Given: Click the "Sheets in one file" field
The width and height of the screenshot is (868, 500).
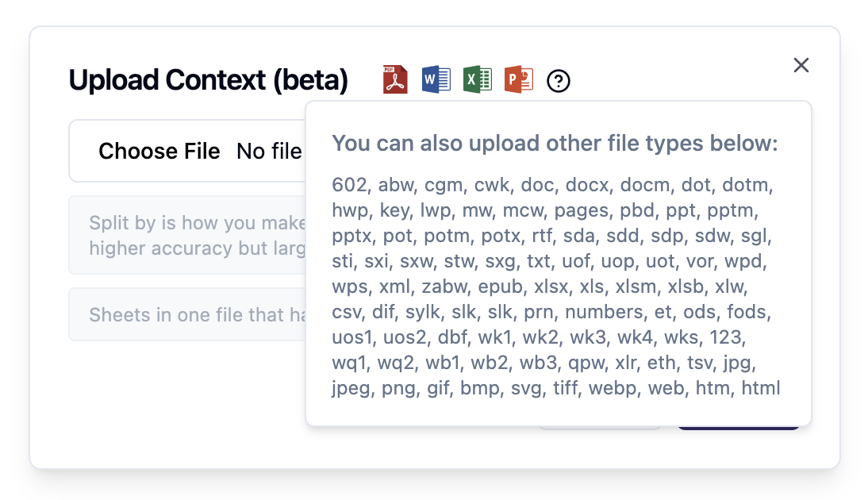Looking at the screenshot, I should (189, 315).
